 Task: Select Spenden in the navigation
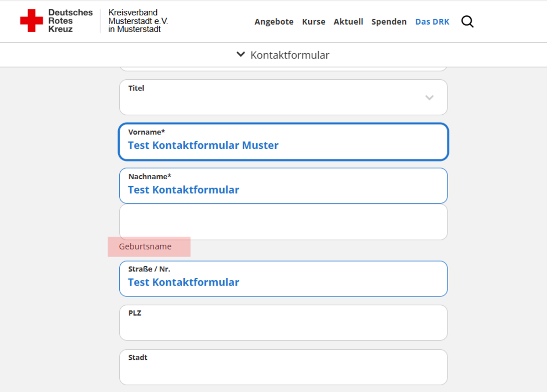(x=389, y=22)
